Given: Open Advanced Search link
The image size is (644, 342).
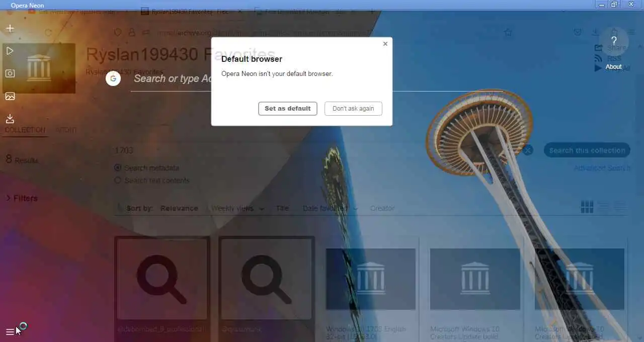Looking at the screenshot, I should (602, 168).
